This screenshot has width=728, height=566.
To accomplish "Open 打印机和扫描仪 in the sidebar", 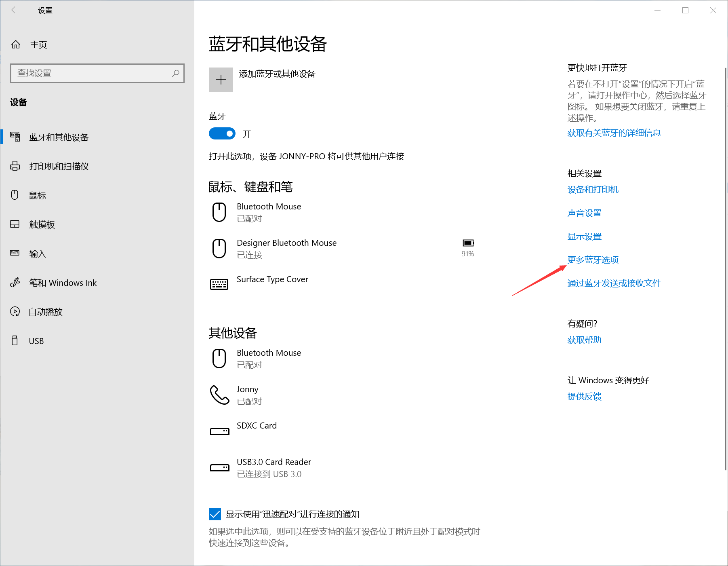I will click(x=59, y=166).
